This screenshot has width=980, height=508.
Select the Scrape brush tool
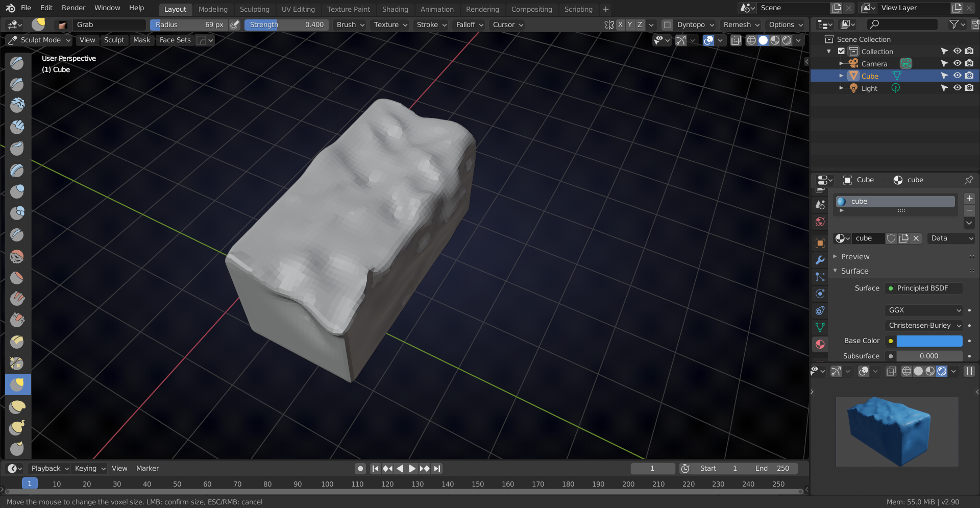17,320
